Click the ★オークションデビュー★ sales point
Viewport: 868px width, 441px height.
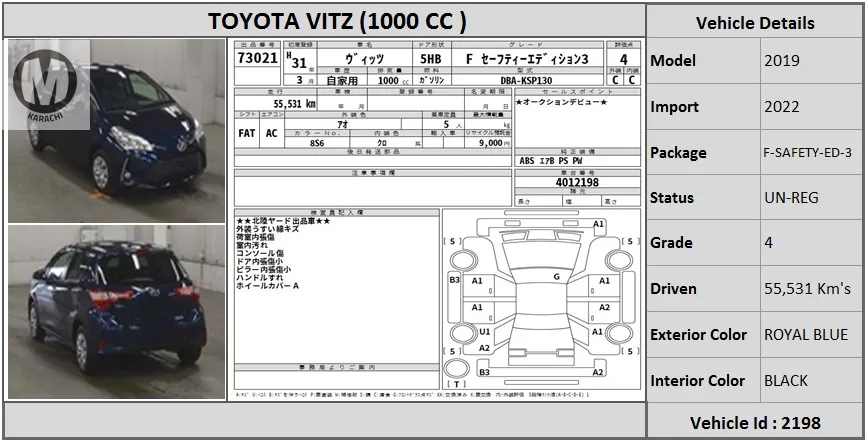pos(561,102)
